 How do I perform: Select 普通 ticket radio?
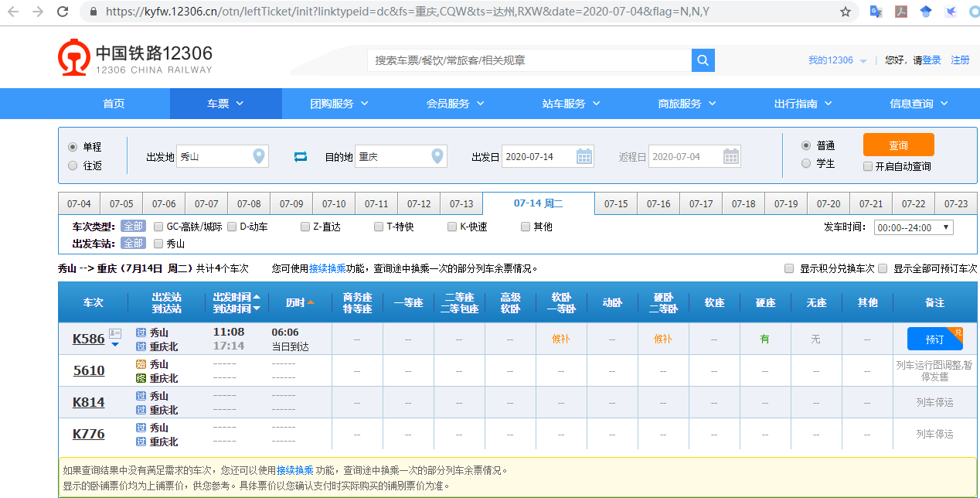pyautogui.click(x=806, y=145)
